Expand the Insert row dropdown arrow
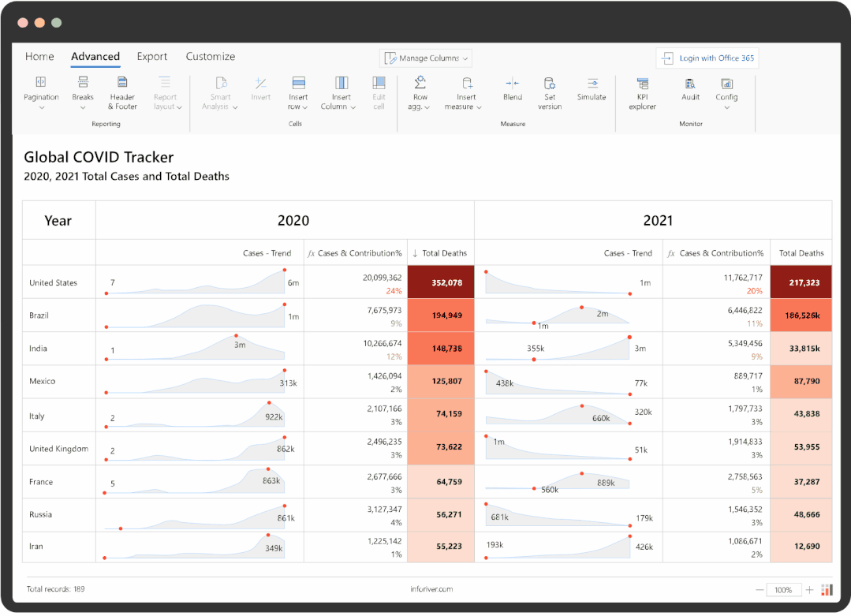This screenshot has width=851, height=616. click(x=305, y=107)
